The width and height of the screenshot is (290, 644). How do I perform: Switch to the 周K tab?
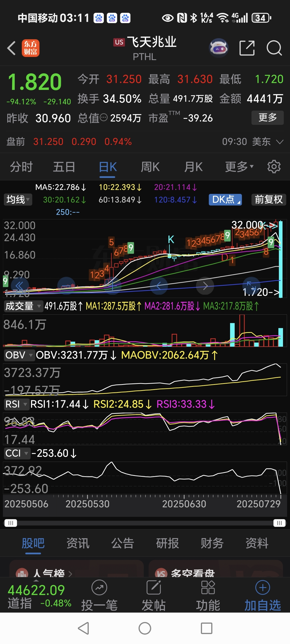pyautogui.click(x=150, y=167)
